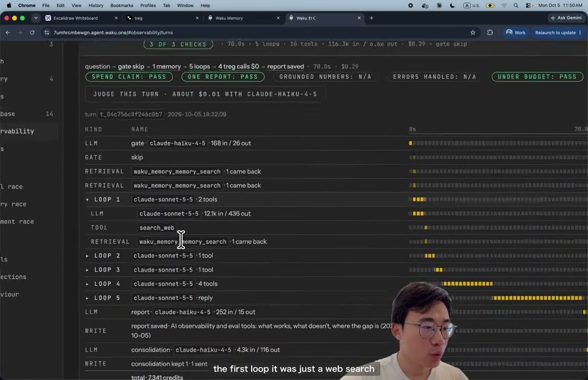Switch to the Excalidraw Whiteboard tab
Image resolution: width=588 pixels, height=380 pixels.
[x=80, y=18]
